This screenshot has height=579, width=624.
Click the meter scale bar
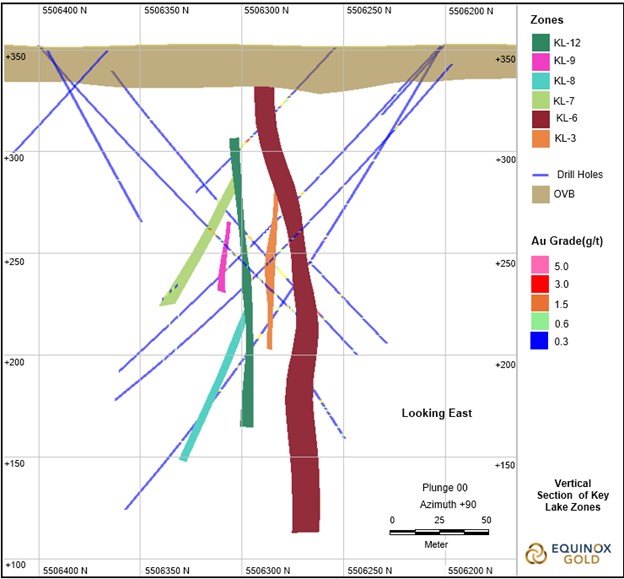click(438, 532)
